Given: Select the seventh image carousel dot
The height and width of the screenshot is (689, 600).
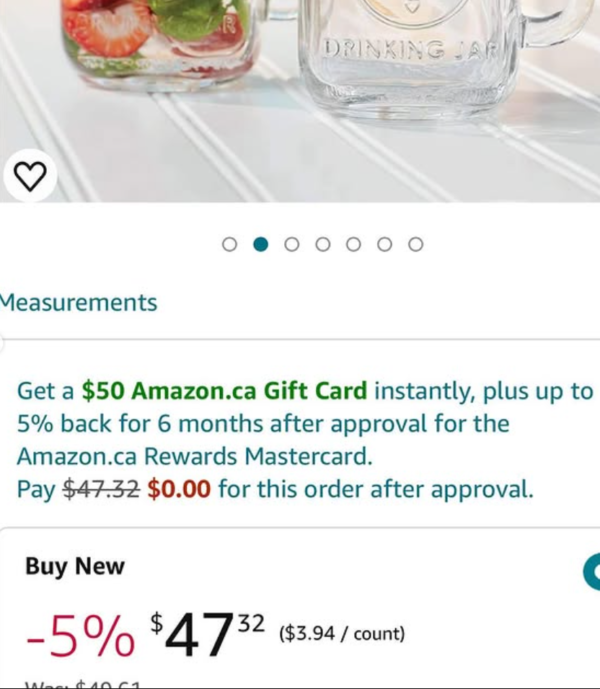Looking at the screenshot, I should tap(416, 244).
